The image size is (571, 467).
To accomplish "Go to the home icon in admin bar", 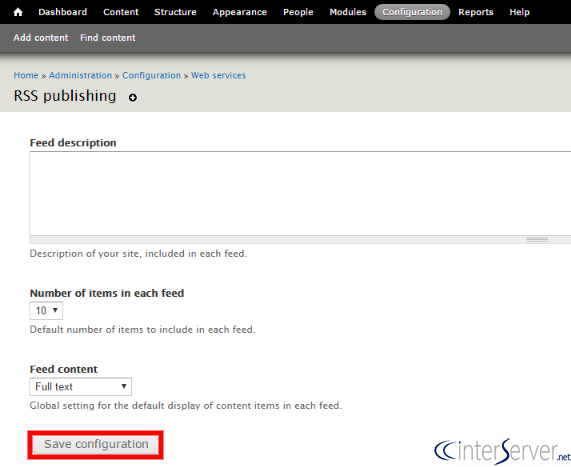I will (18, 12).
